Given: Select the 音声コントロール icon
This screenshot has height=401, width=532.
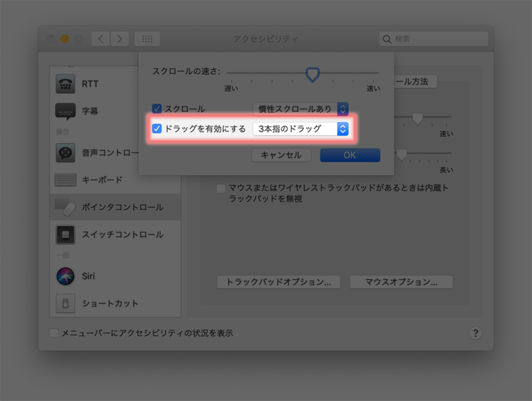Looking at the screenshot, I should [65, 153].
